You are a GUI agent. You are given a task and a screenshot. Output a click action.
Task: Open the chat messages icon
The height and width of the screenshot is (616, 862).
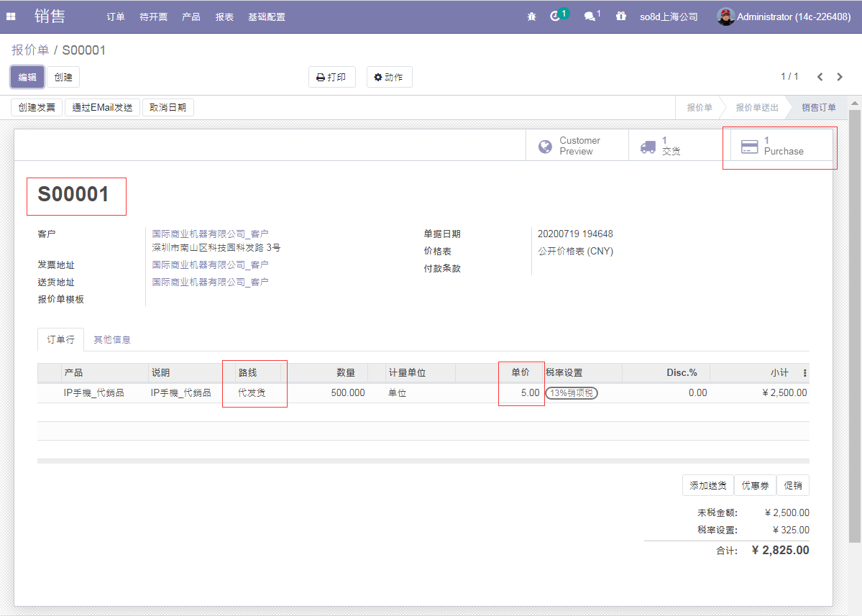point(590,17)
